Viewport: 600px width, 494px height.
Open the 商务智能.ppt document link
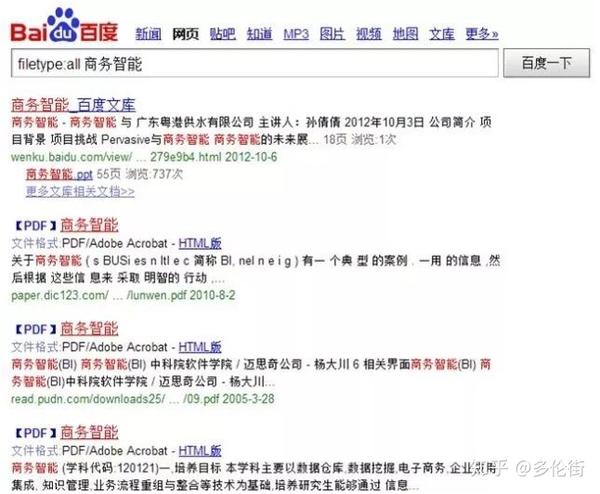click(x=59, y=174)
